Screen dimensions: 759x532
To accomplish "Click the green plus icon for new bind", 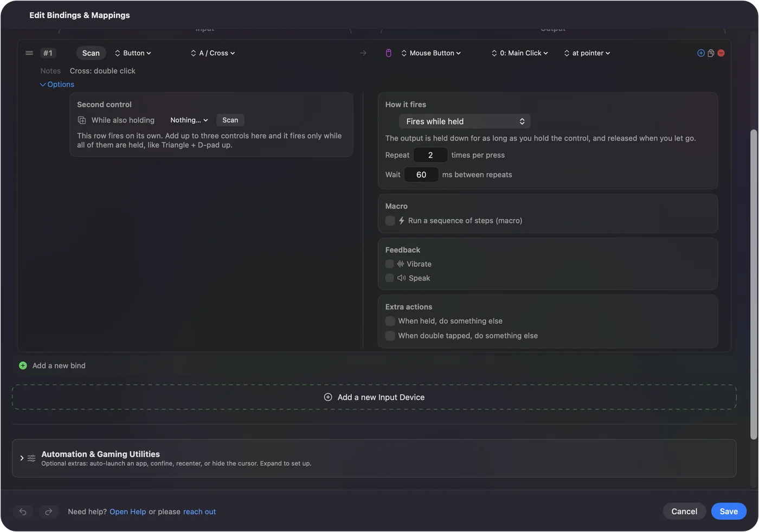I will [23, 366].
